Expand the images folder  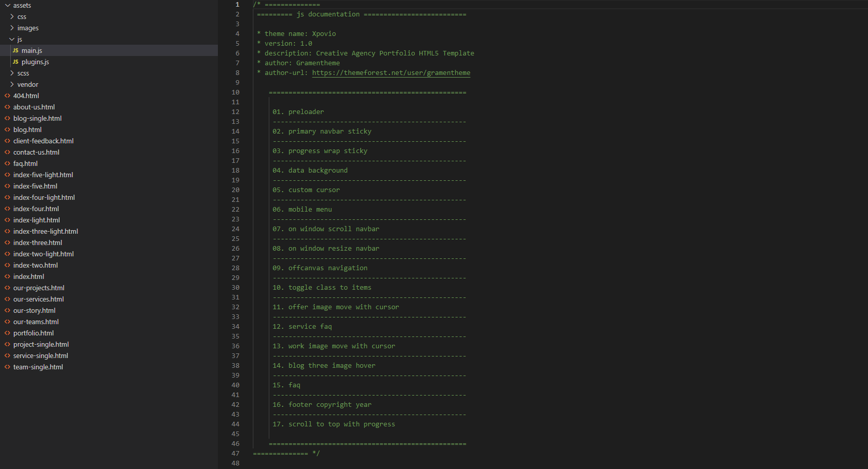tap(12, 28)
